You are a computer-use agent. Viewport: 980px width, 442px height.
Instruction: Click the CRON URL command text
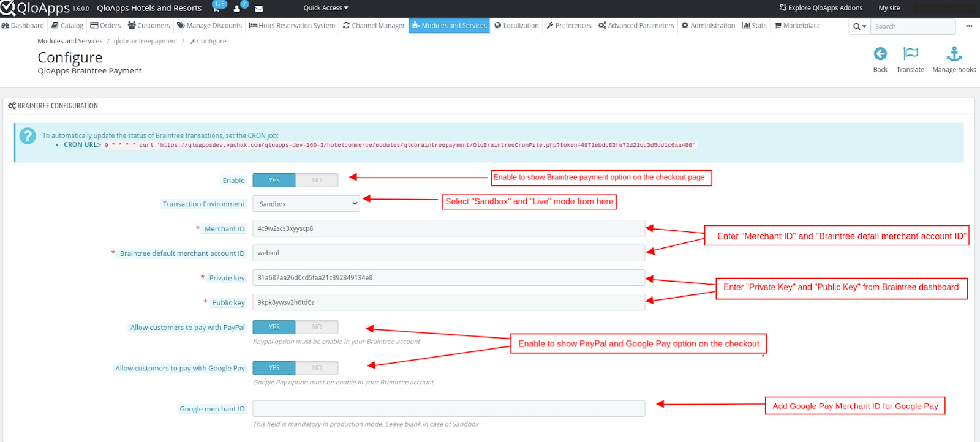click(399, 145)
